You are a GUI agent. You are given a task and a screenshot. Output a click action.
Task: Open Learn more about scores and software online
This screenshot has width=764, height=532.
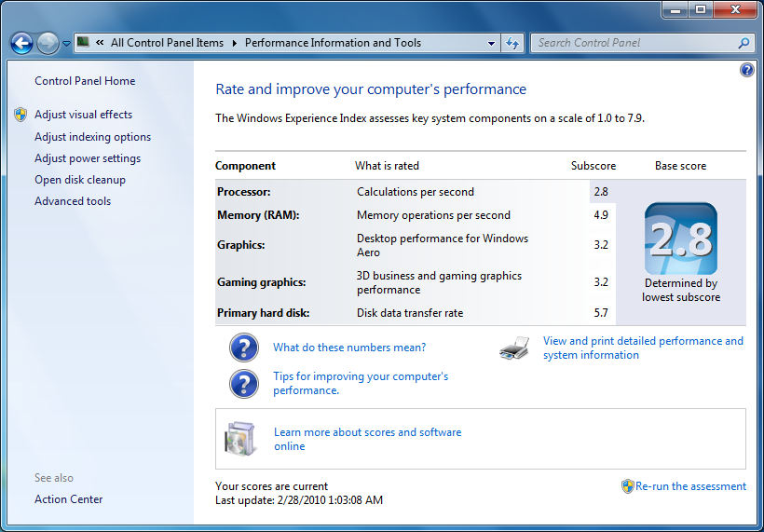point(367,439)
